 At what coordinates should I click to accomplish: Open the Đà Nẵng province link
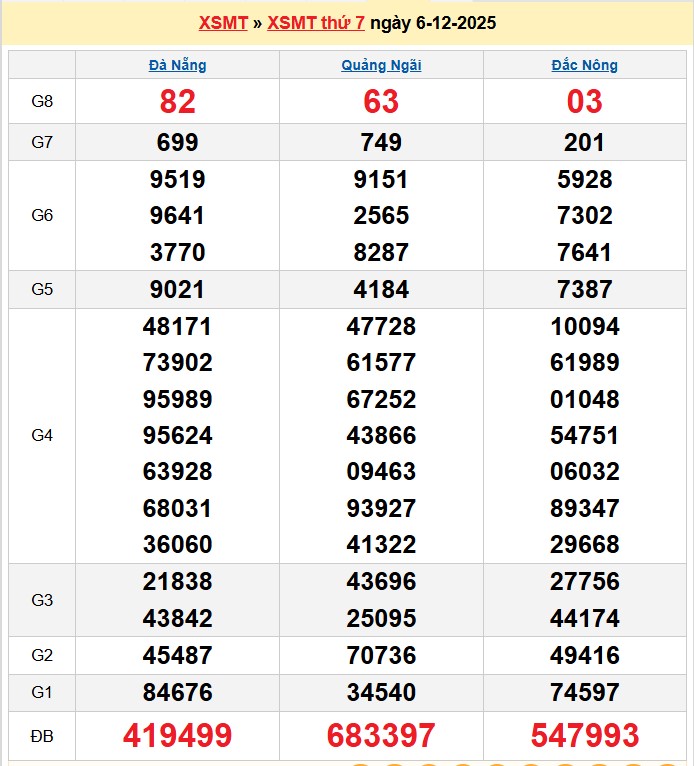point(177,65)
